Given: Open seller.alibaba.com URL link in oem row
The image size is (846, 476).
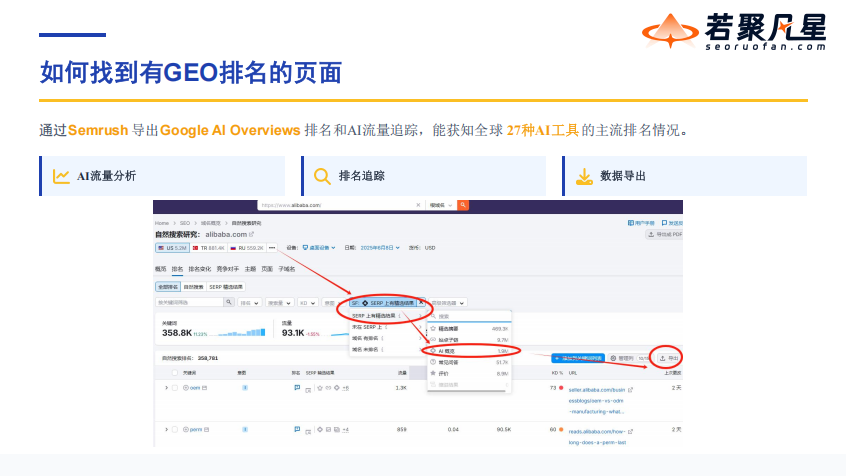Looking at the screenshot, I should tap(596, 400).
